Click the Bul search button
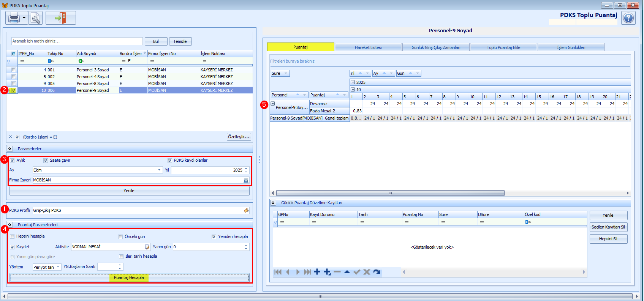Image resolution: width=644 pixels, height=301 pixels. [156, 41]
